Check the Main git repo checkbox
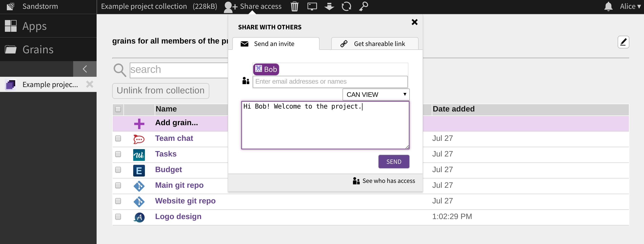Viewport: 644px width, 244px height. (118, 185)
